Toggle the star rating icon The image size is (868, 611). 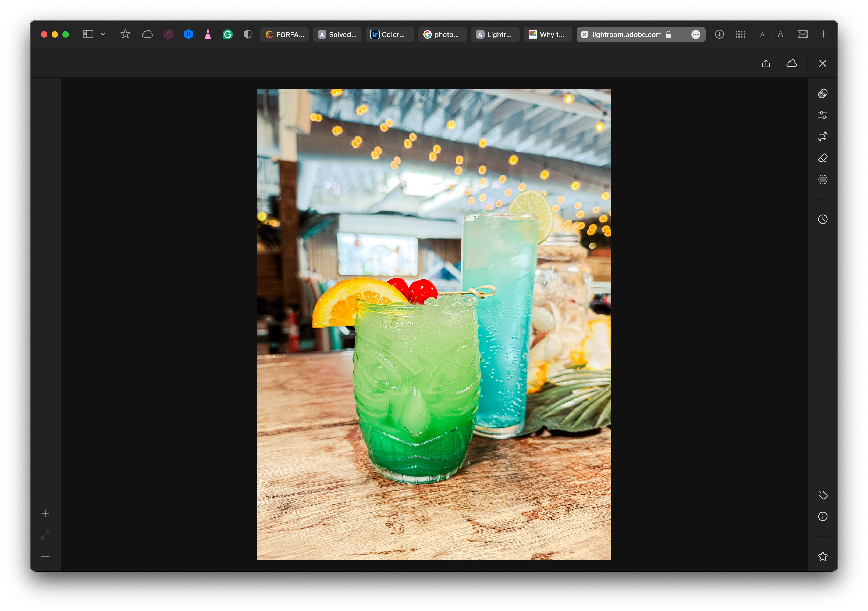coord(823,556)
